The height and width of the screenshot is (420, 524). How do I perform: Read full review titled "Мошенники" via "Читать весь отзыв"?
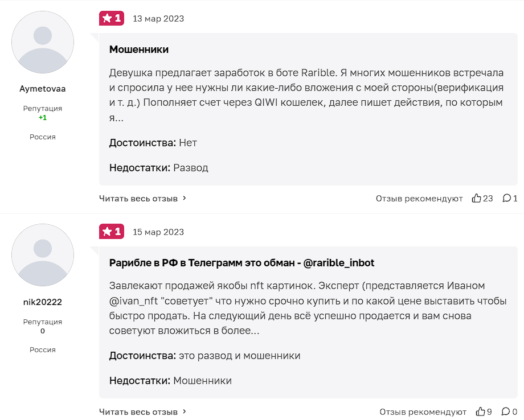point(138,198)
